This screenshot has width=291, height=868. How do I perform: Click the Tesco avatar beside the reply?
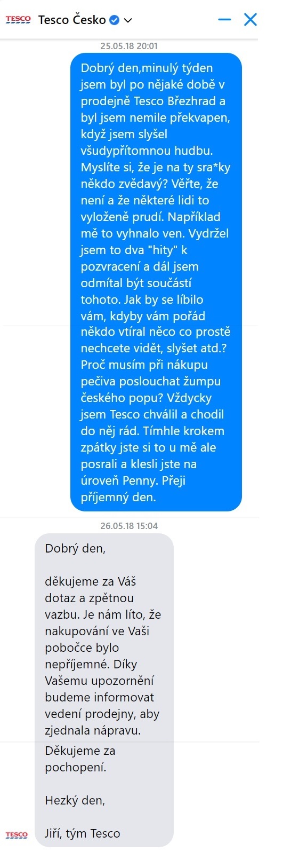pyautogui.click(x=17, y=834)
